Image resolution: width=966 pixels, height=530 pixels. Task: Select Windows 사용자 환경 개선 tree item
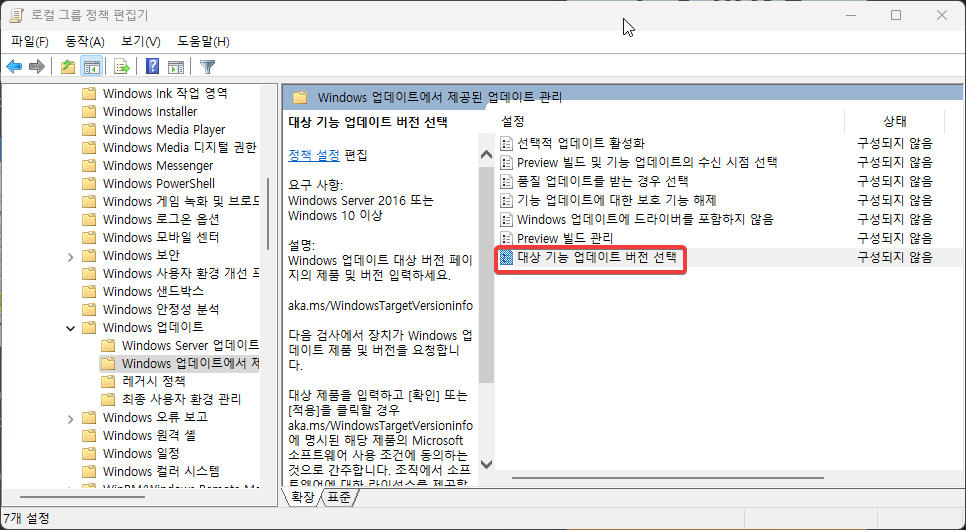[181, 274]
